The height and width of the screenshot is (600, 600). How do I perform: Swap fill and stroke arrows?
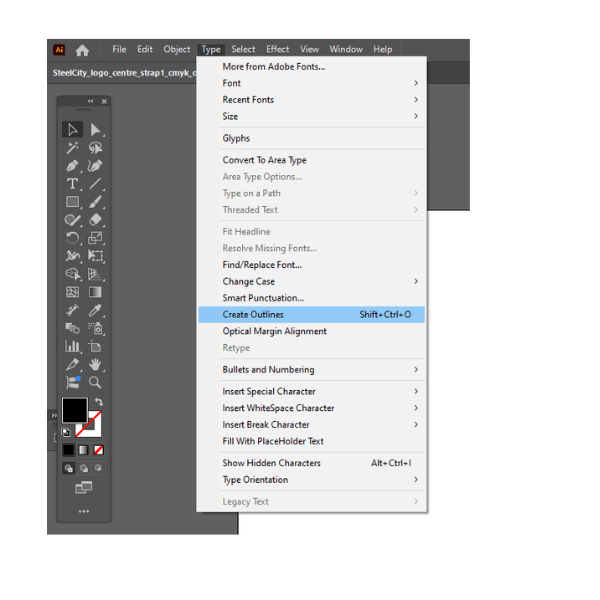pos(99,402)
